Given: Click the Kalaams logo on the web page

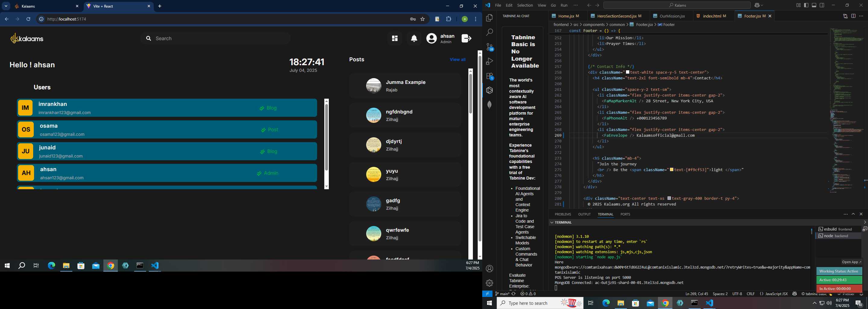Looking at the screenshot, I should point(27,38).
